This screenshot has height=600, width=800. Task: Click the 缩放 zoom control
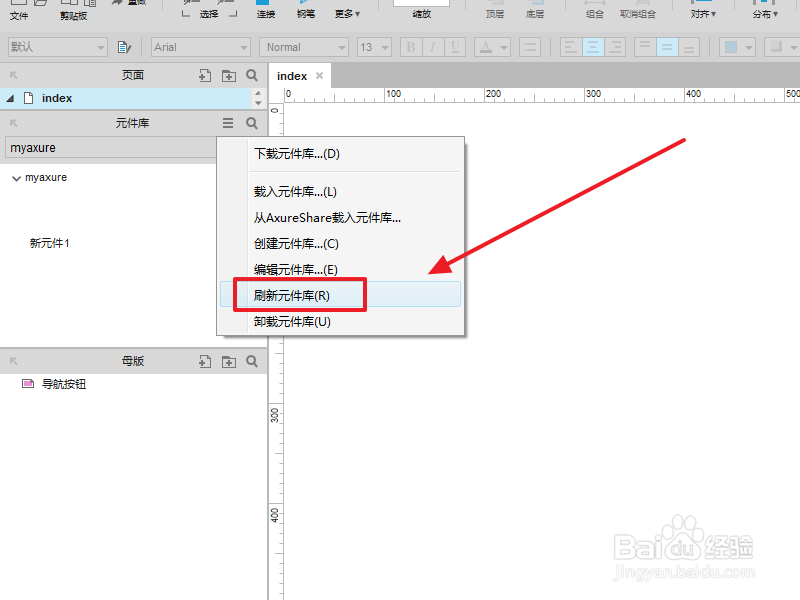point(421,10)
